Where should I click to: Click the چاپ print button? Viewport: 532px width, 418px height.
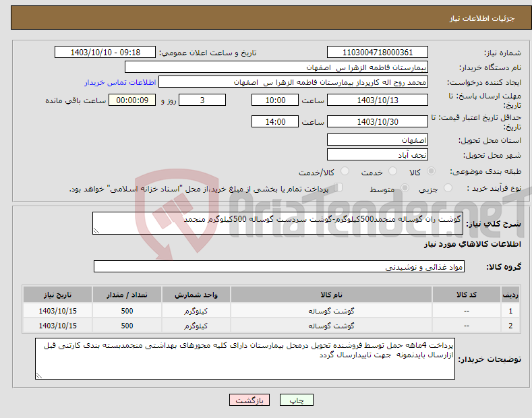coord(297,400)
